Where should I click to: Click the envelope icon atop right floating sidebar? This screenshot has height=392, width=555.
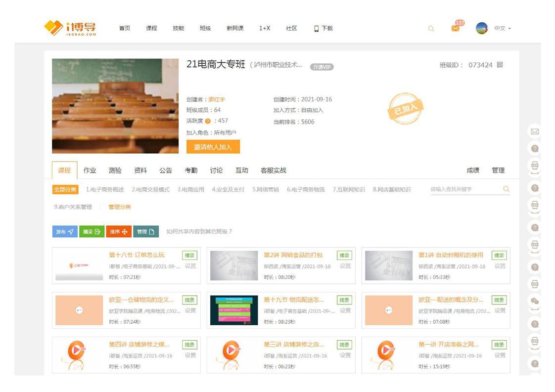point(535,131)
